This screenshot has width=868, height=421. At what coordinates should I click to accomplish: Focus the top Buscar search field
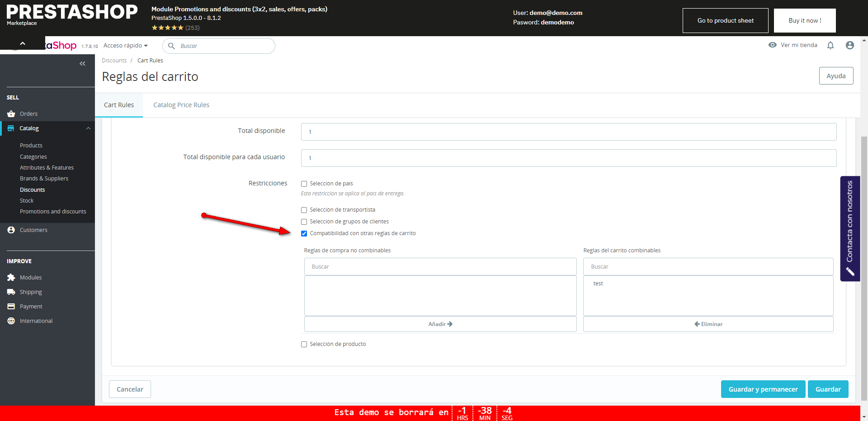(x=219, y=46)
